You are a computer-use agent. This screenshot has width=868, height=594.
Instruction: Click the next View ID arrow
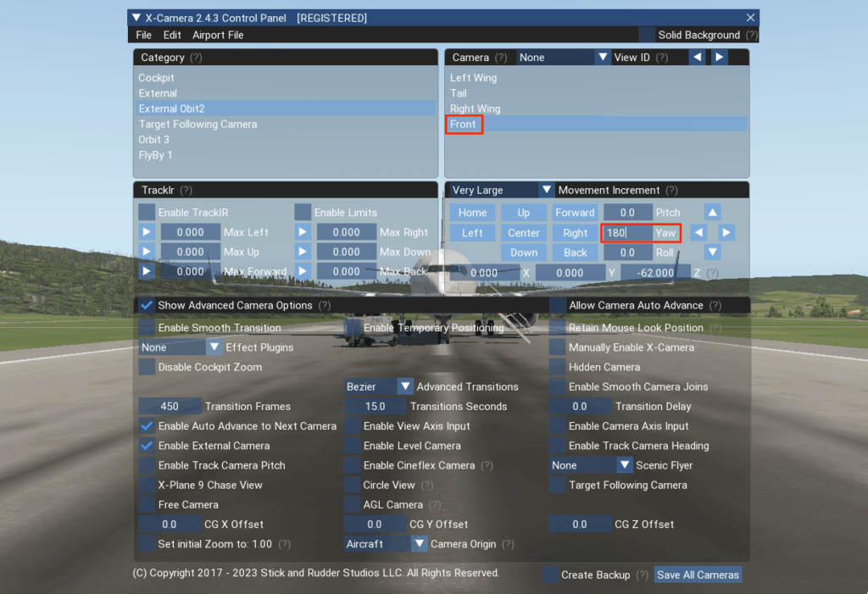(x=719, y=58)
